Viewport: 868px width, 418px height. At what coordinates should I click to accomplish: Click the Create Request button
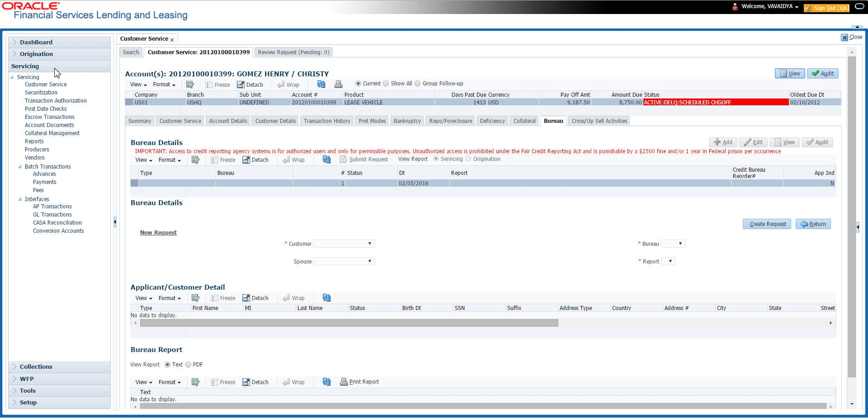[x=768, y=224]
